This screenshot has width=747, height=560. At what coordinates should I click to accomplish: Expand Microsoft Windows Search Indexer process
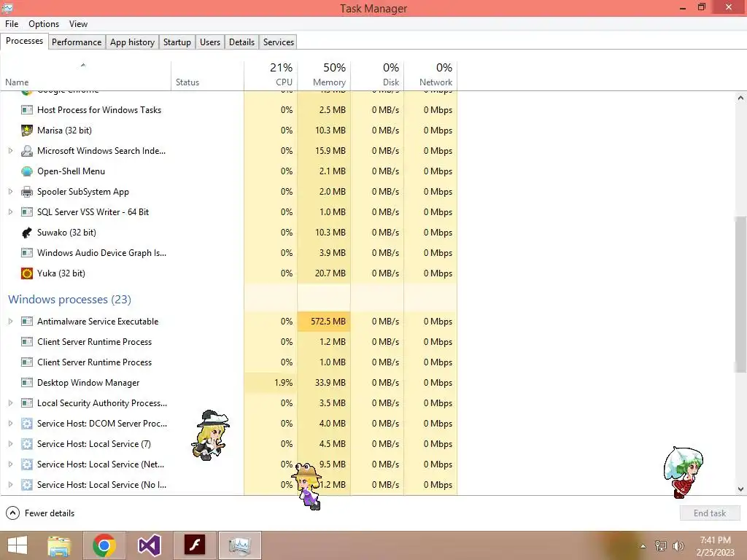(10, 150)
